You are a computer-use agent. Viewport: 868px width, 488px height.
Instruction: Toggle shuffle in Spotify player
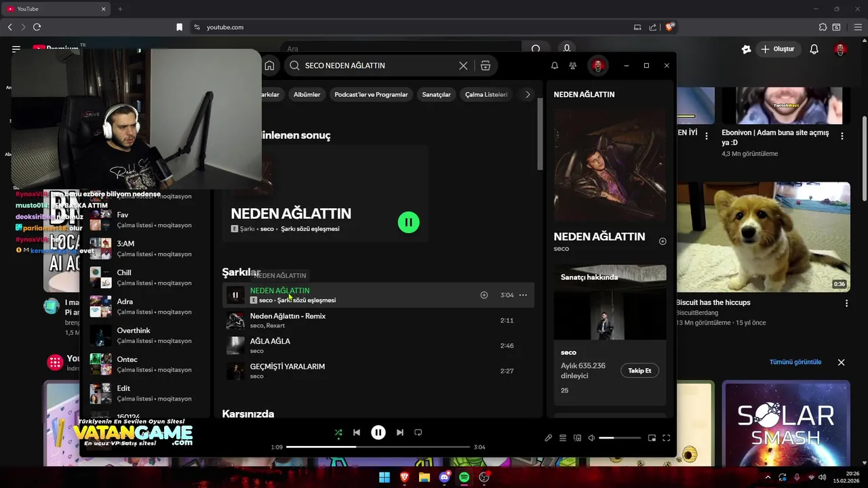coord(338,432)
